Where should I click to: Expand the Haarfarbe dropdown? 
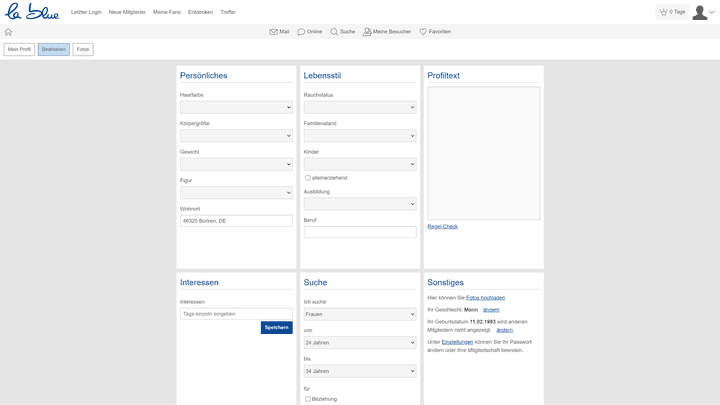point(236,107)
